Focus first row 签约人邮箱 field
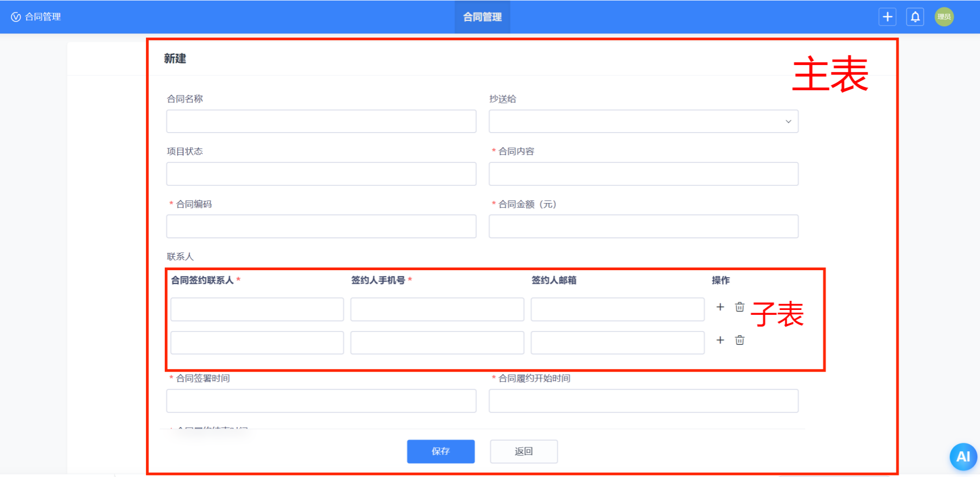980x477 pixels. click(618, 309)
